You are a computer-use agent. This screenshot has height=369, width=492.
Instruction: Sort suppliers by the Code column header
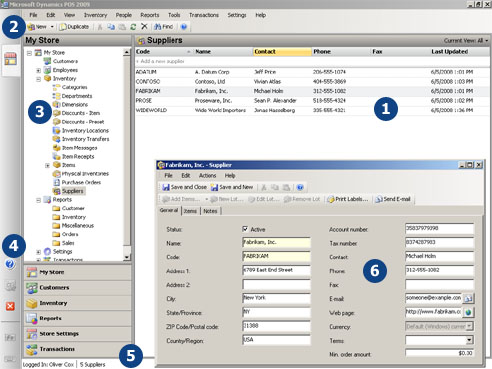pyautogui.click(x=163, y=52)
